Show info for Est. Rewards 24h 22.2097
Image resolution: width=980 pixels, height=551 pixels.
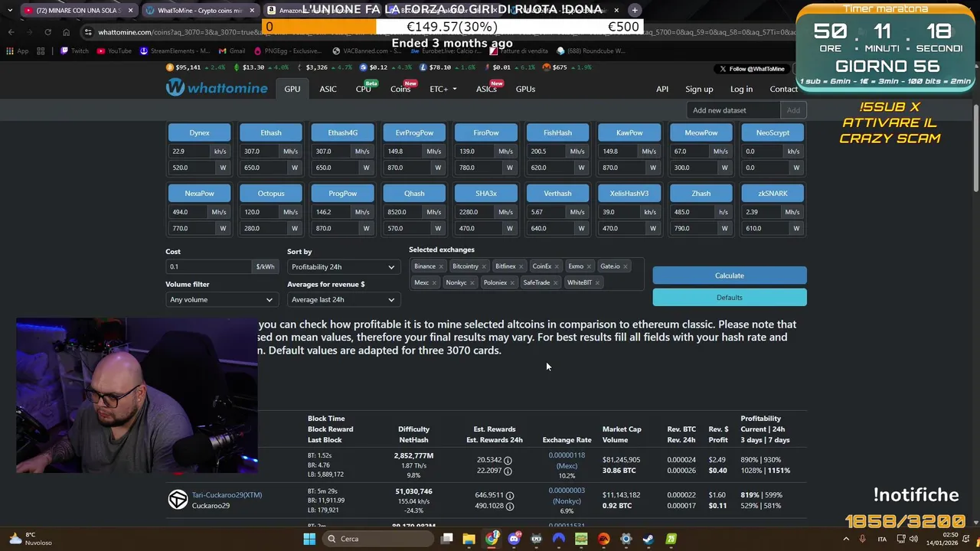[508, 471]
